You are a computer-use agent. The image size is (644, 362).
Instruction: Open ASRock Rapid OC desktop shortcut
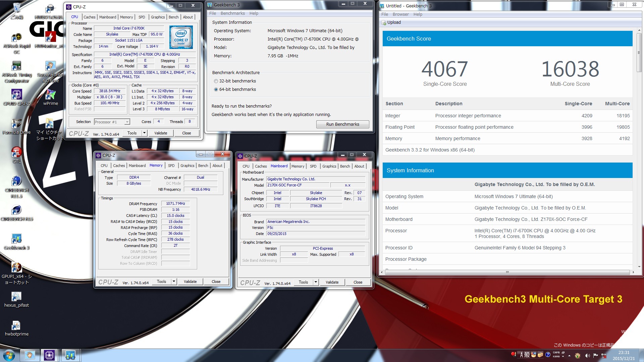[x=16, y=44]
